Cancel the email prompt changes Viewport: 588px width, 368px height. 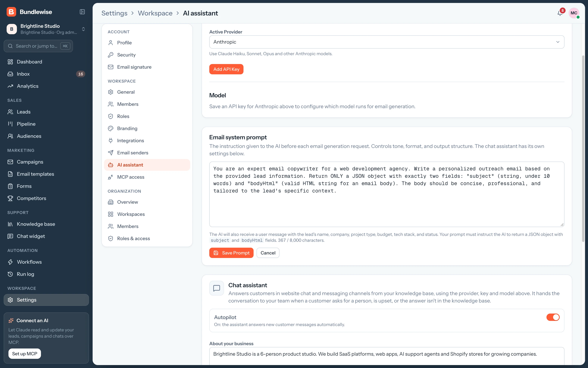click(x=268, y=253)
